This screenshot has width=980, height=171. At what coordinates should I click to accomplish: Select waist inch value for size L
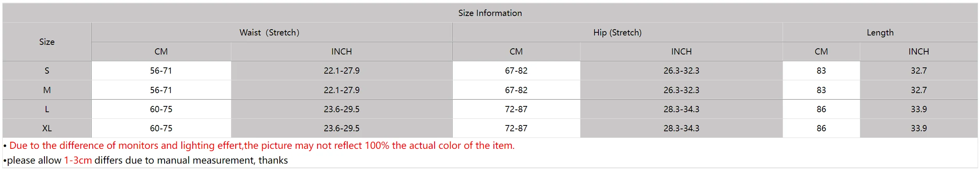coord(341,109)
